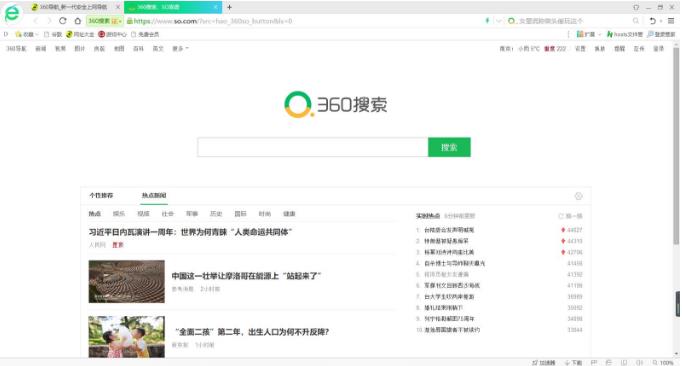Click the 360搜索 logo on the page
The width and height of the screenshot is (682, 366).
335,104
